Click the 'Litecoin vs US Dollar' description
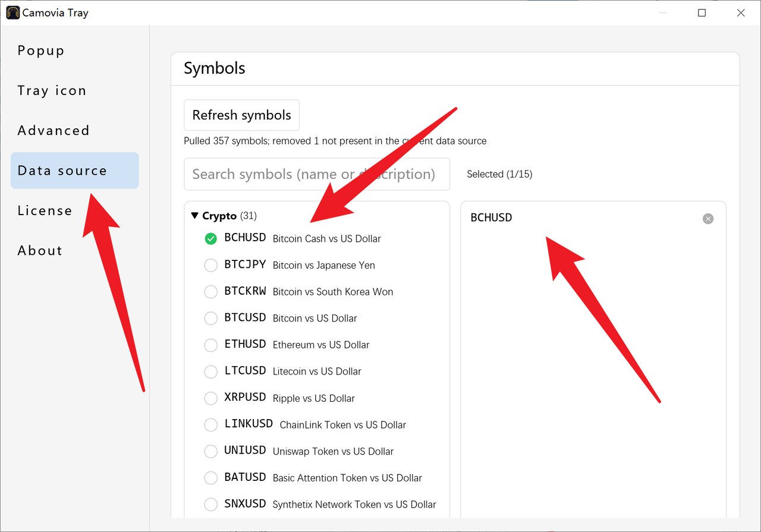Screen dimensions: 761x532 tap(317, 372)
